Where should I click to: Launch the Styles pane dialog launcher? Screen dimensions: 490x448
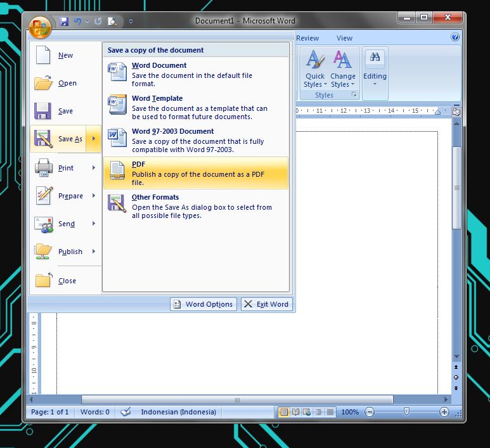[354, 94]
